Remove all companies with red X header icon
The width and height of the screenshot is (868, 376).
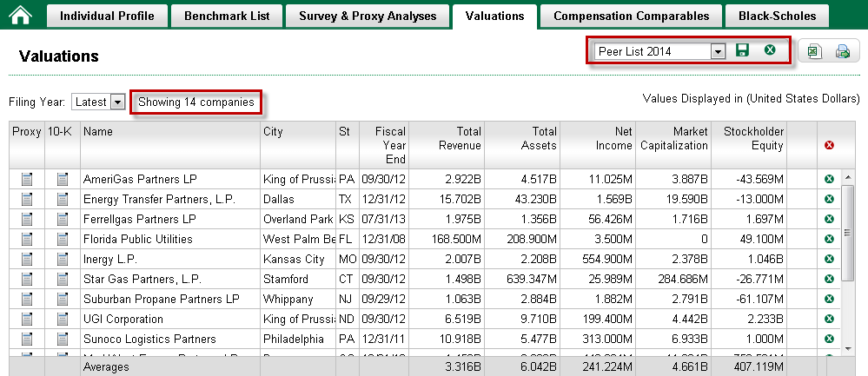829,145
